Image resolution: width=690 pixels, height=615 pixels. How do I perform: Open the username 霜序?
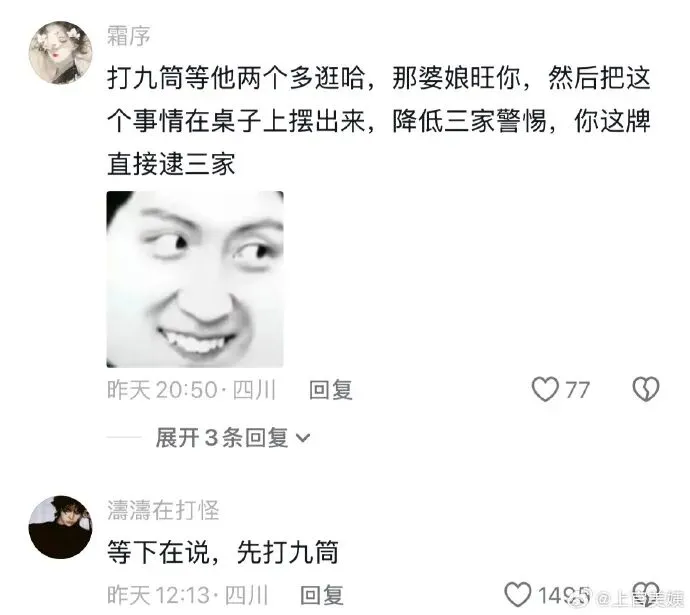pyautogui.click(x=128, y=36)
